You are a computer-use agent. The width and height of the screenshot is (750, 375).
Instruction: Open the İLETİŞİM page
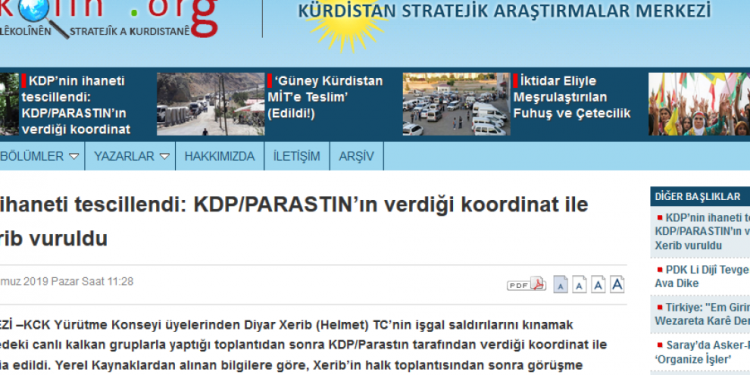297,156
